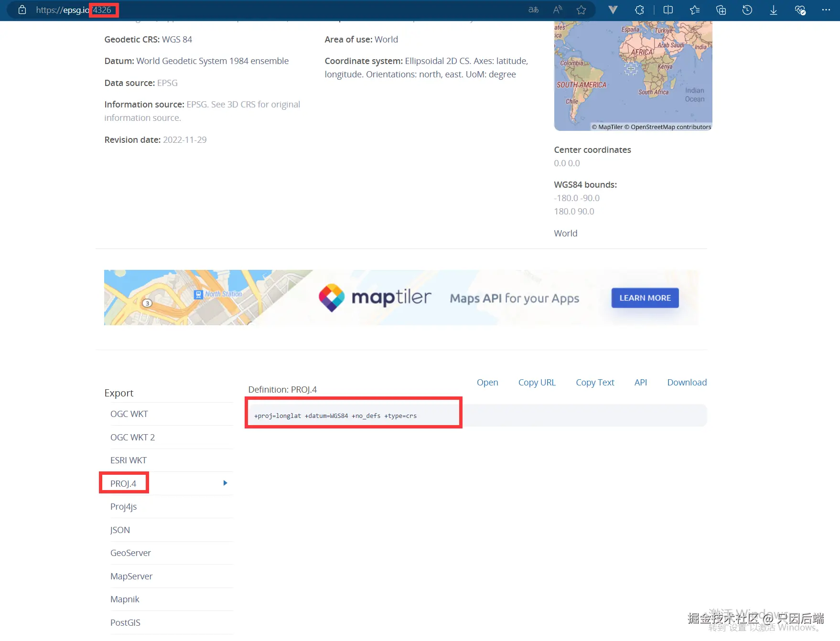Viewport: 840px width, 641px height.
Task: Open the browser settings ellipsis menu
Action: (x=826, y=10)
